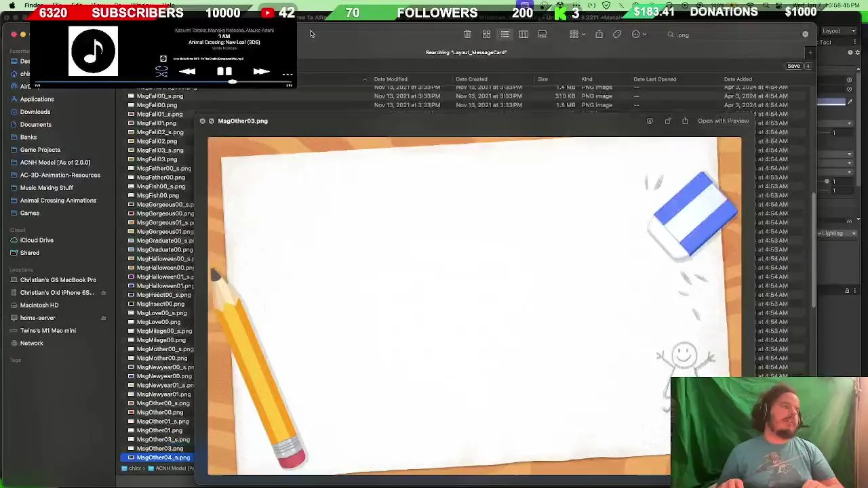
Task: Open the music player more options dots
Action: 288,74
